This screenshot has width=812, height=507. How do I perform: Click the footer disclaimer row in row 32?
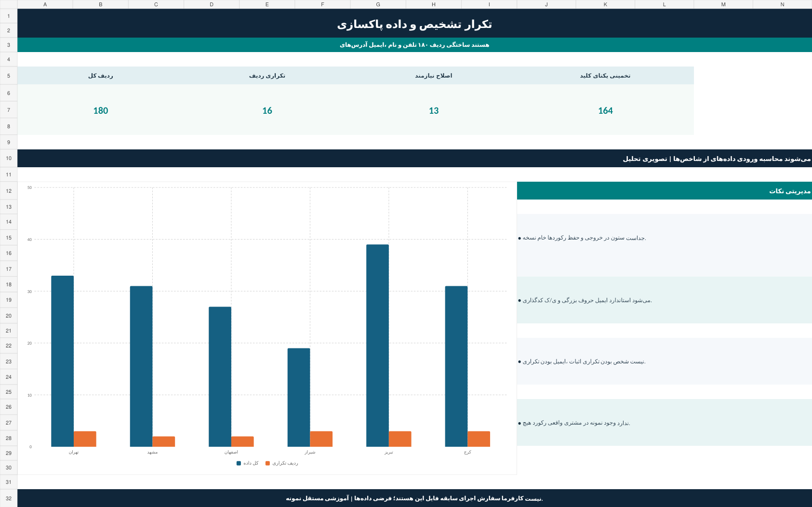click(414, 498)
